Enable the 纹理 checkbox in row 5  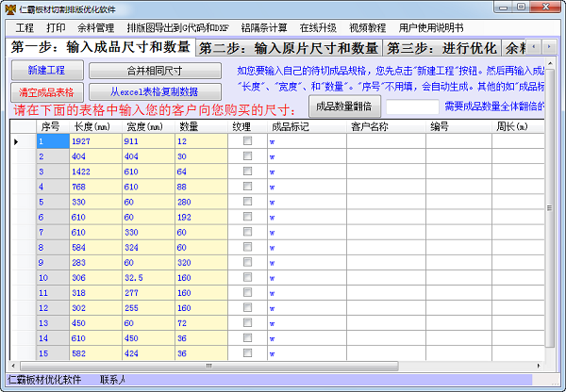point(247,202)
